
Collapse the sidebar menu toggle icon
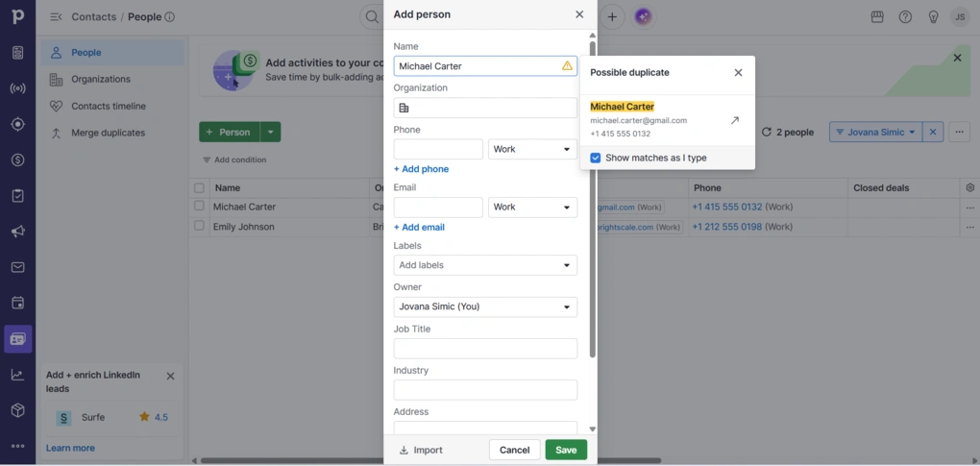point(56,17)
